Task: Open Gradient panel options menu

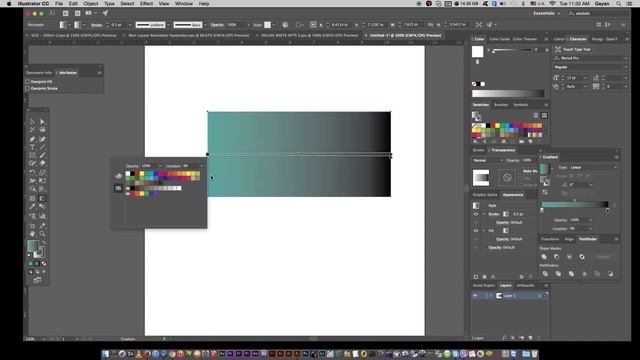Action: pyautogui.click(x=616, y=157)
